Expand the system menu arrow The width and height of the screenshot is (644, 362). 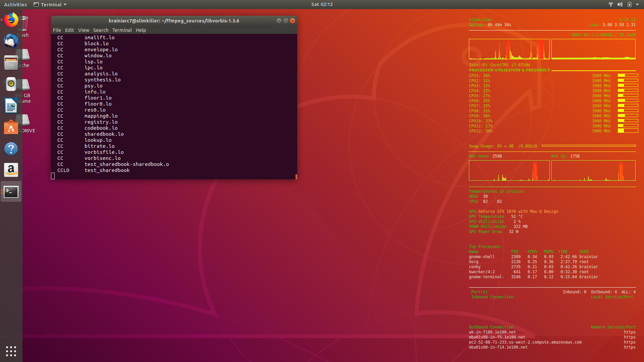[x=637, y=4]
